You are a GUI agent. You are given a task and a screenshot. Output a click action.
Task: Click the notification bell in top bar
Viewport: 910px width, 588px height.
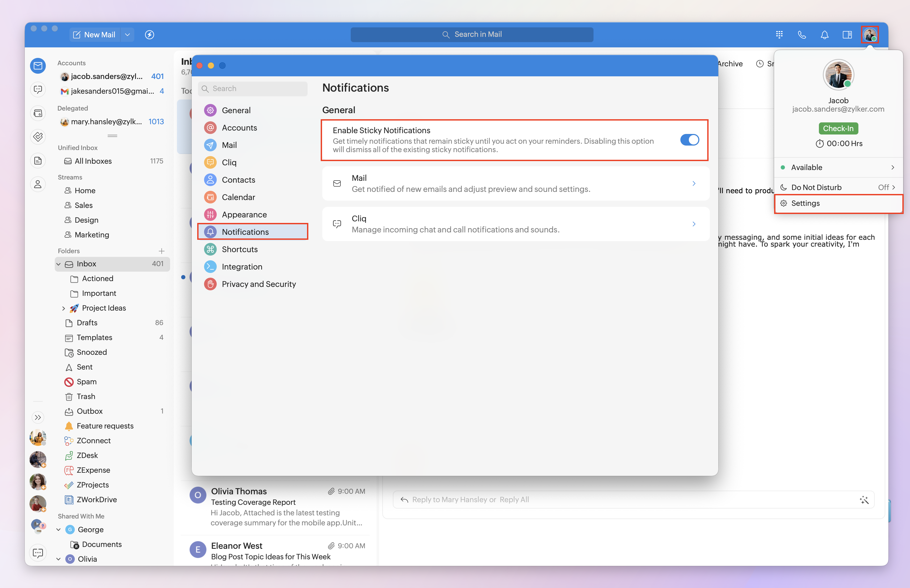[824, 35]
